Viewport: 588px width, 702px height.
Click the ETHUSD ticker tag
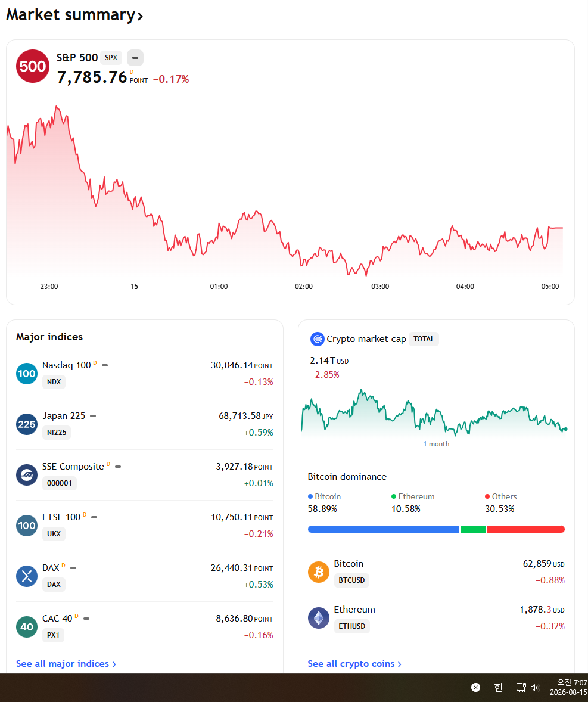(x=351, y=626)
